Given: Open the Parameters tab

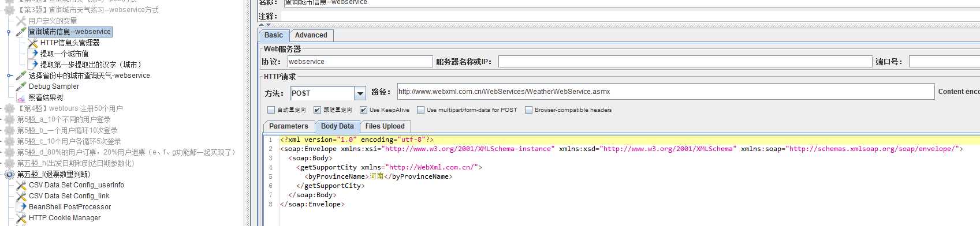Looking at the screenshot, I should pos(289,126).
